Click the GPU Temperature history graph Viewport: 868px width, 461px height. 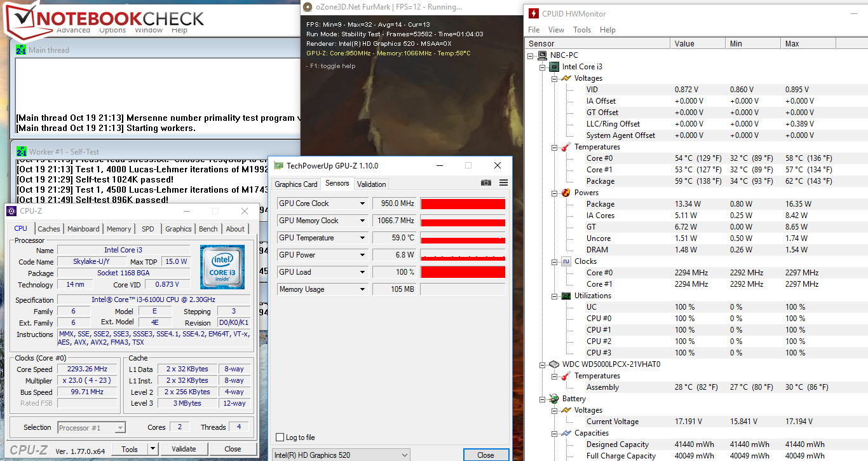click(x=463, y=238)
